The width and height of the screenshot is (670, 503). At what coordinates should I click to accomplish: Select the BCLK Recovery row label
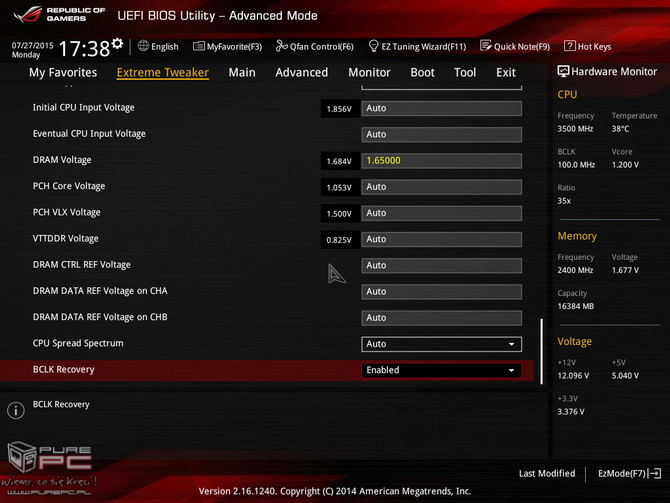[x=63, y=369]
